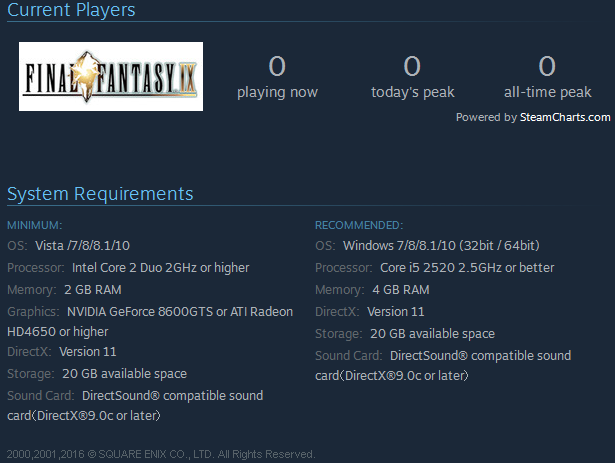
Task: Select 'NVIDIA GeForce 8600GTS or ATI Radeon' text
Action: [180, 312]
